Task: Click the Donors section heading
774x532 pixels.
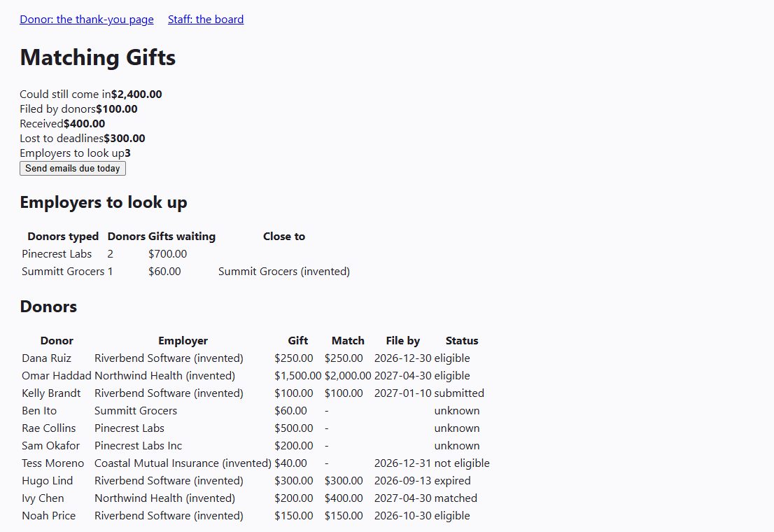Action: point(48,307)
